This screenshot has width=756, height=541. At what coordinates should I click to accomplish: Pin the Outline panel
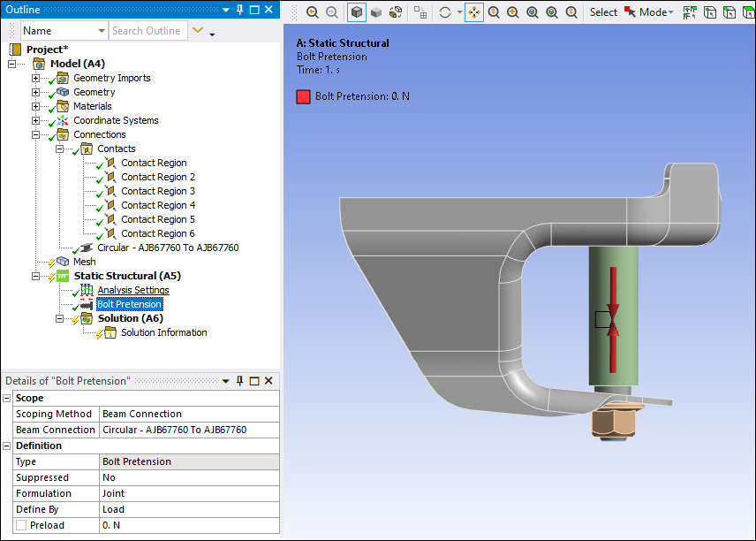(x=238, y=10)
